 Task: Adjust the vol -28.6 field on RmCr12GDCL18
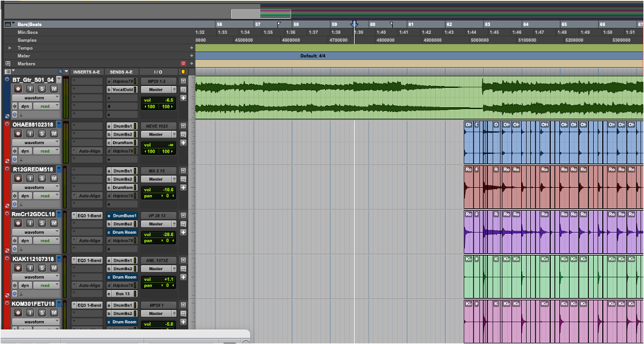(x=159, y=234)
